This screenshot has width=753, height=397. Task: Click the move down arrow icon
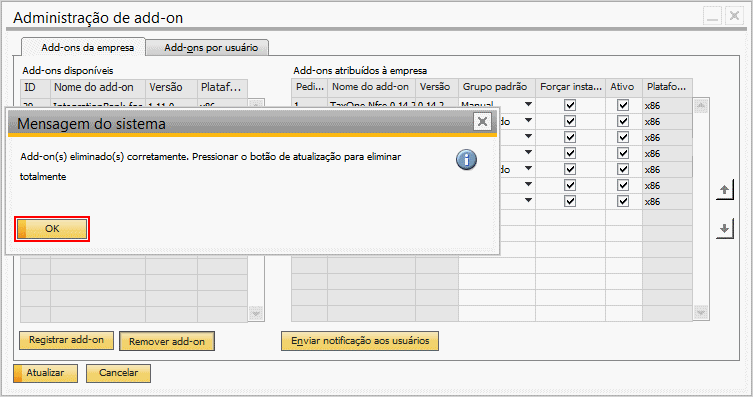[x=725, y=228]
